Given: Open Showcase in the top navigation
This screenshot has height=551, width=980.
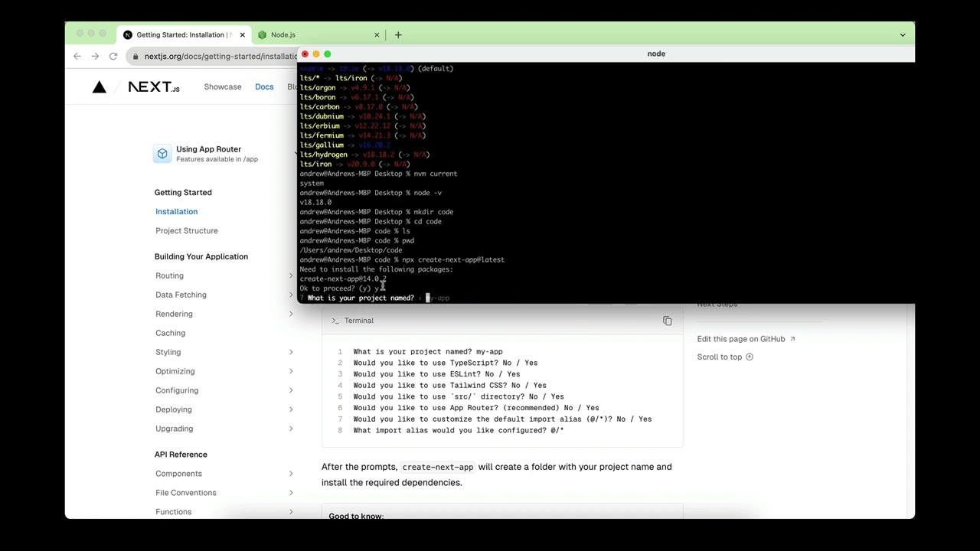Looking at the screenshot, I should (x=223, y=86).
